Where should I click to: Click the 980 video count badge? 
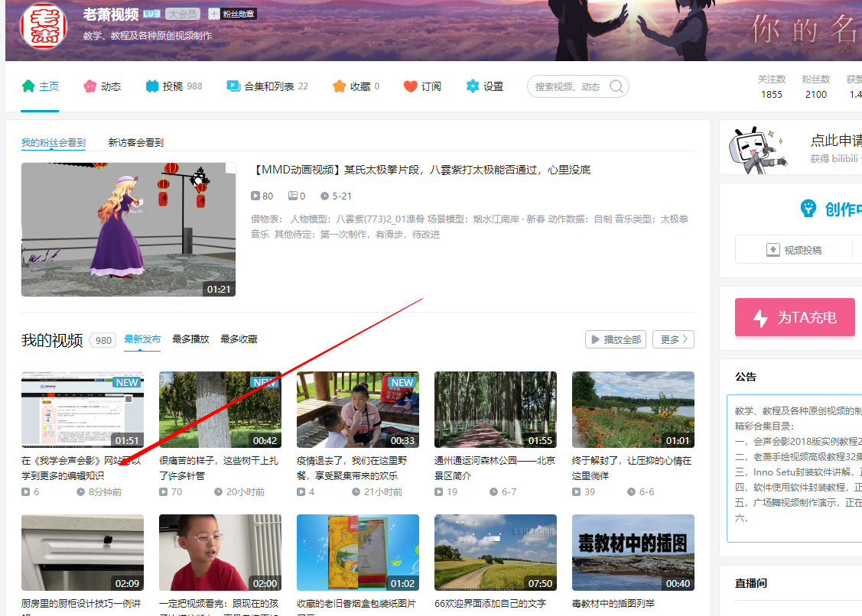click(103, 340)
